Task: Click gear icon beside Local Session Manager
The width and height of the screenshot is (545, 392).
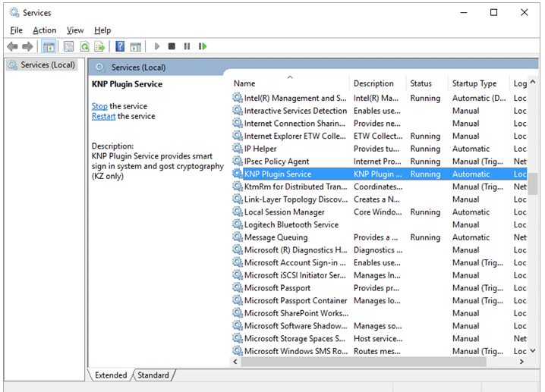Action: click(238, 212)
